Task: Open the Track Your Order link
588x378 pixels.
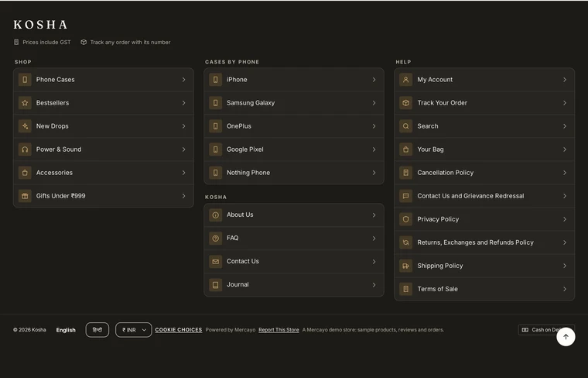Action: tap(484, 103)
